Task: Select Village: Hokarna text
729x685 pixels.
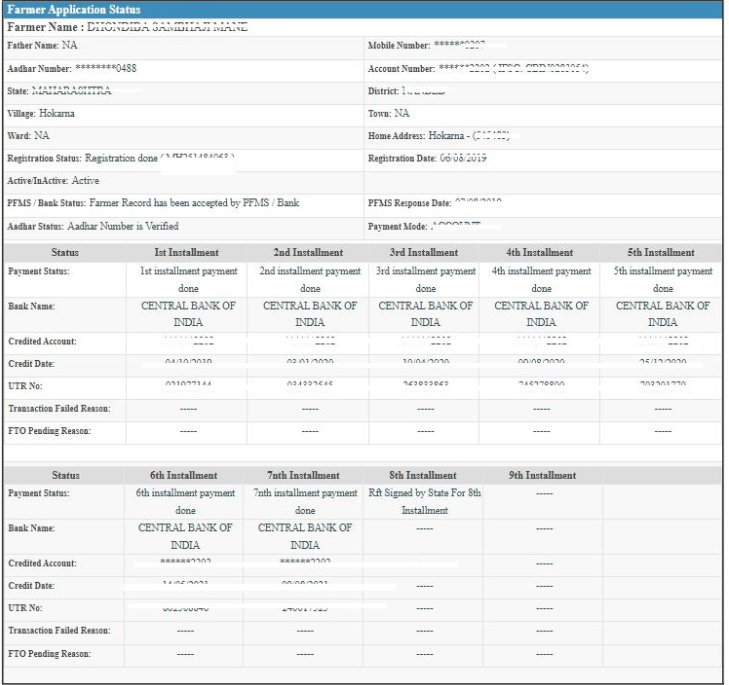Action: tap(40, 113)
